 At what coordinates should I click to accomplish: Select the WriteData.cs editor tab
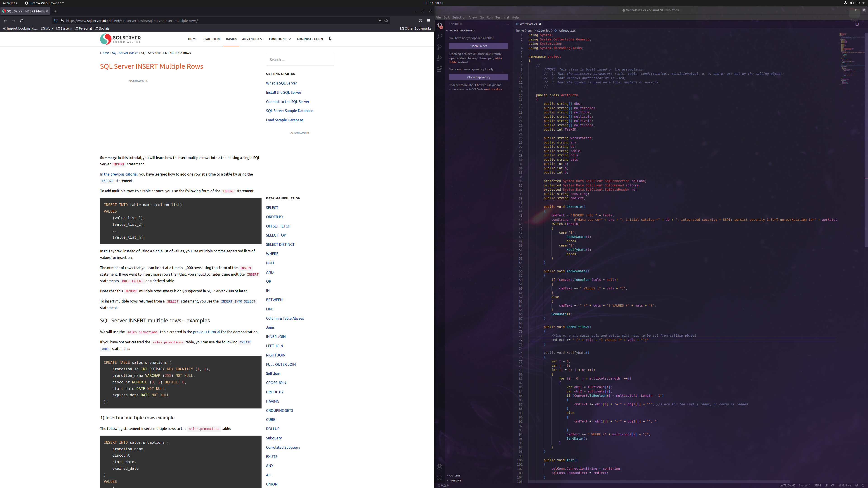click(528, 24)
